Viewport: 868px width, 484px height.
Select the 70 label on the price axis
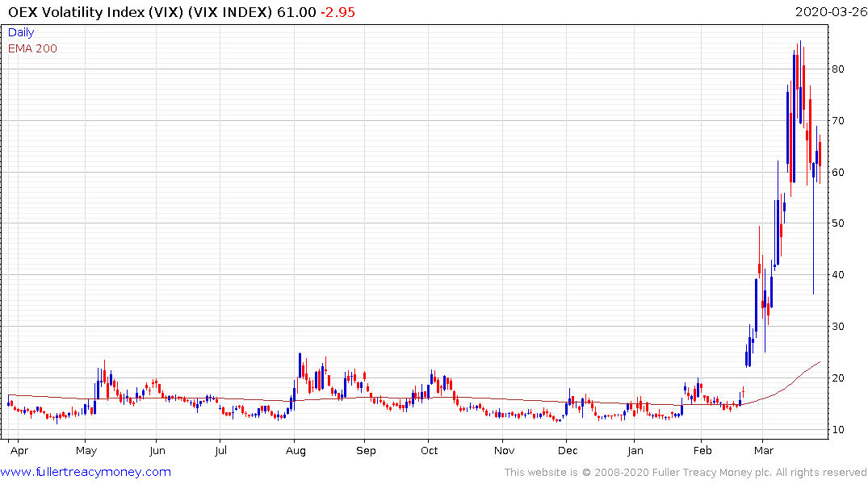[x=837, y=120]
